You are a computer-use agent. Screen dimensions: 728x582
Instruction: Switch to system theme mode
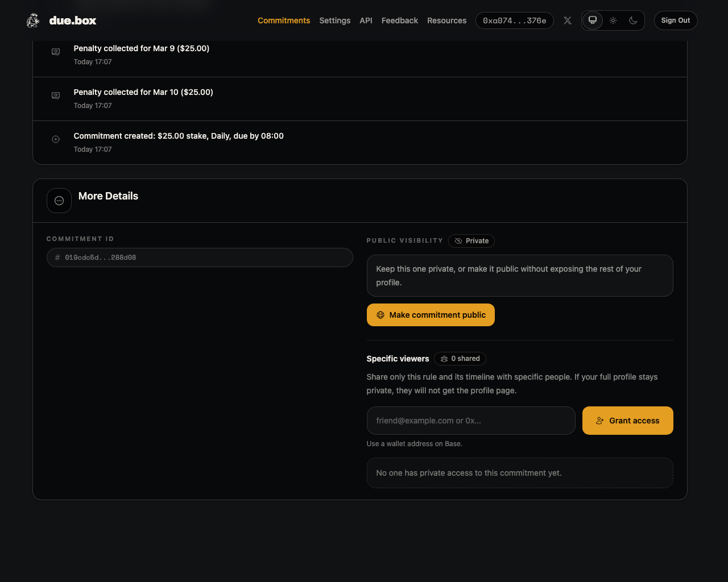point(592,20)
